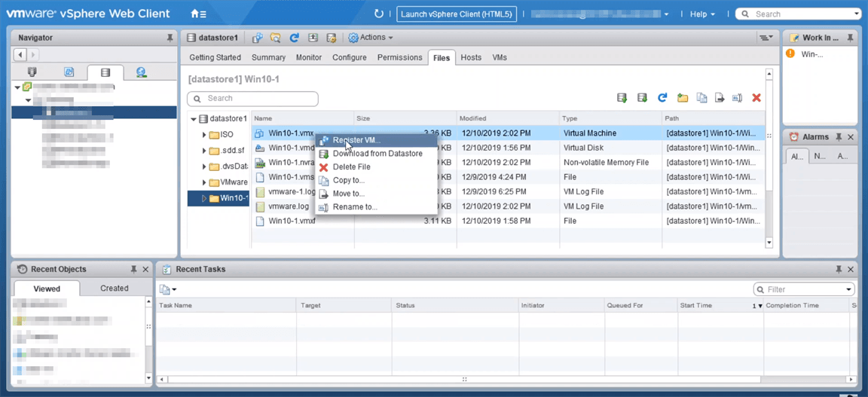Viewport: 868px width, 397px height.
Task: Expand the ISO folder in the tree
Action: pos(204,135)
